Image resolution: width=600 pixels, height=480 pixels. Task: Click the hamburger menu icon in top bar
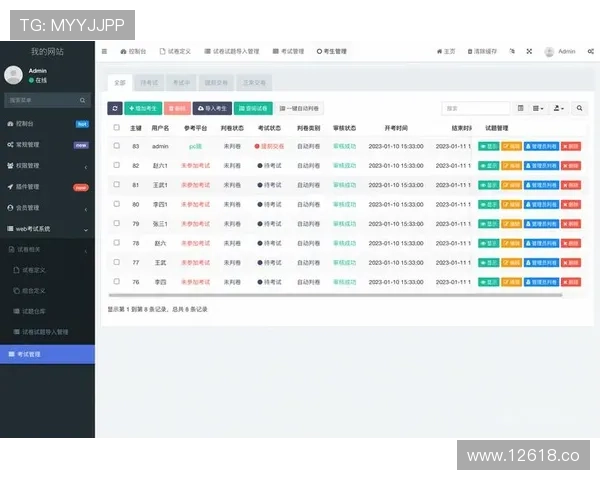104,51
